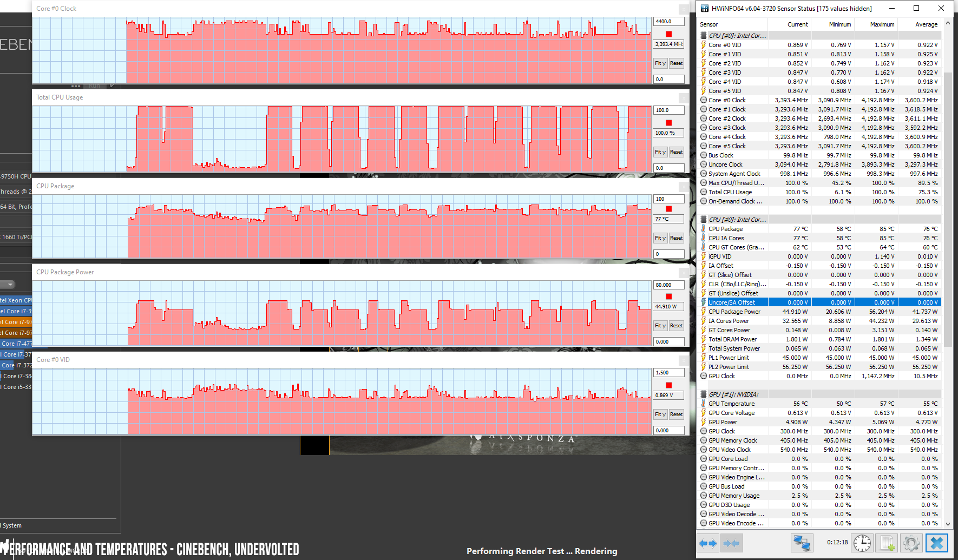The height and width of the screenshot is (560, 958).
Task: Click the expand arrows button in HWiNFO toolbar
Action: 708,543
